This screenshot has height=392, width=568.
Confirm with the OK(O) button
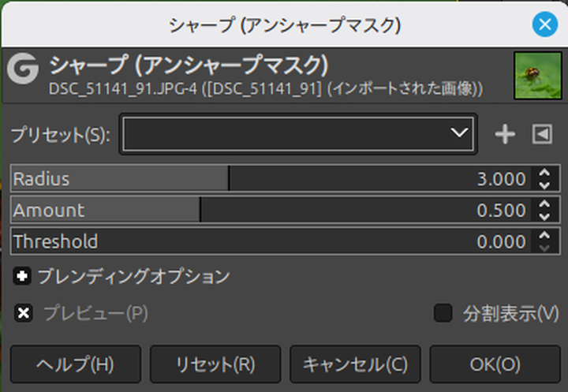click(x=495, y=364)
